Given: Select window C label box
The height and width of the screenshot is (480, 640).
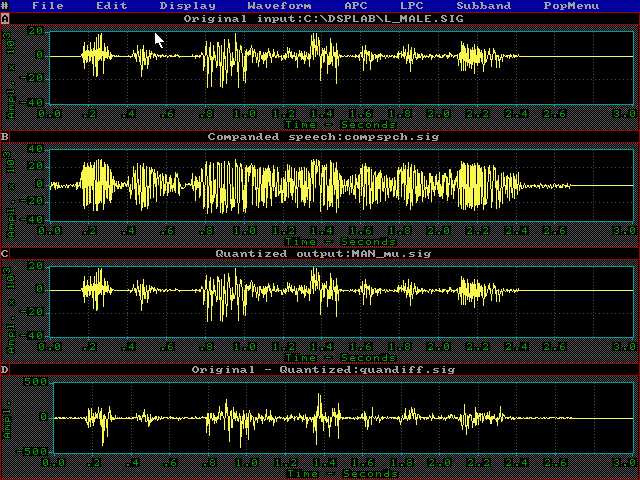Looking at the screenshot, I should point(5,253).
